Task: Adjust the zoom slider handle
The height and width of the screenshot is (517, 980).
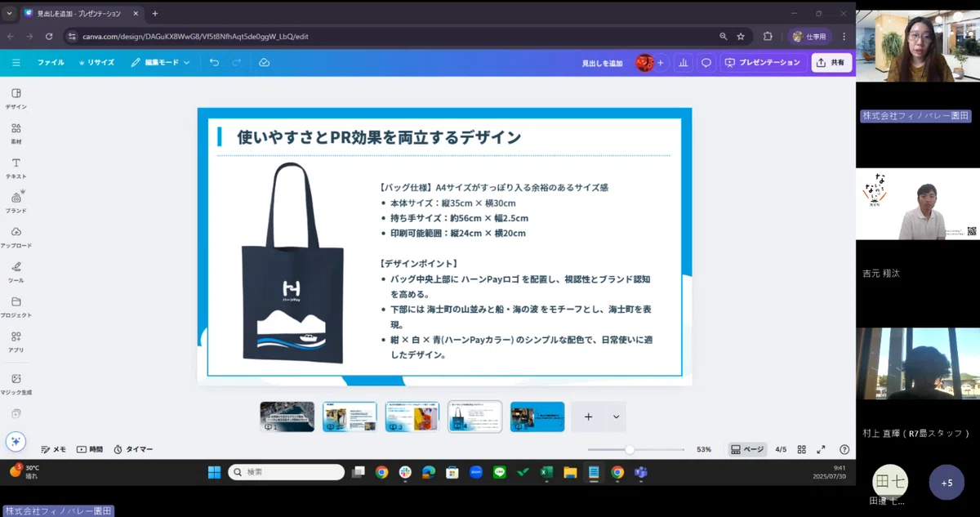Action: point(630,449)
